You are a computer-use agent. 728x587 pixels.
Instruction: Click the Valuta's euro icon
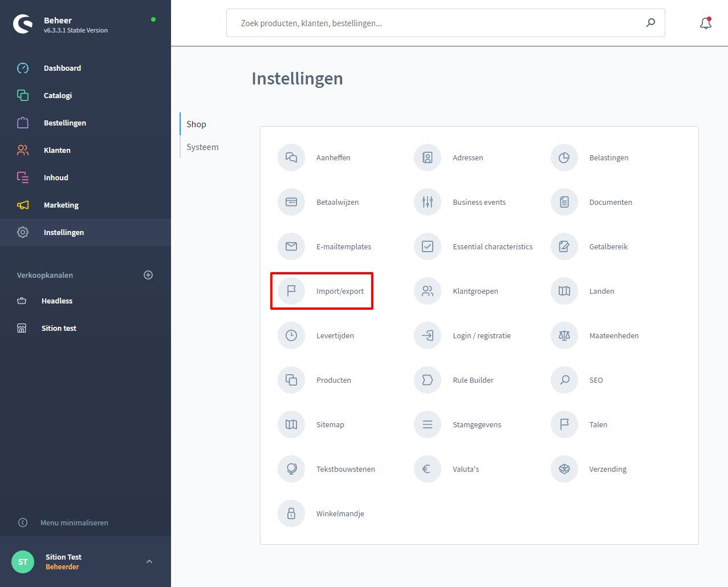[x=428, y=469]
